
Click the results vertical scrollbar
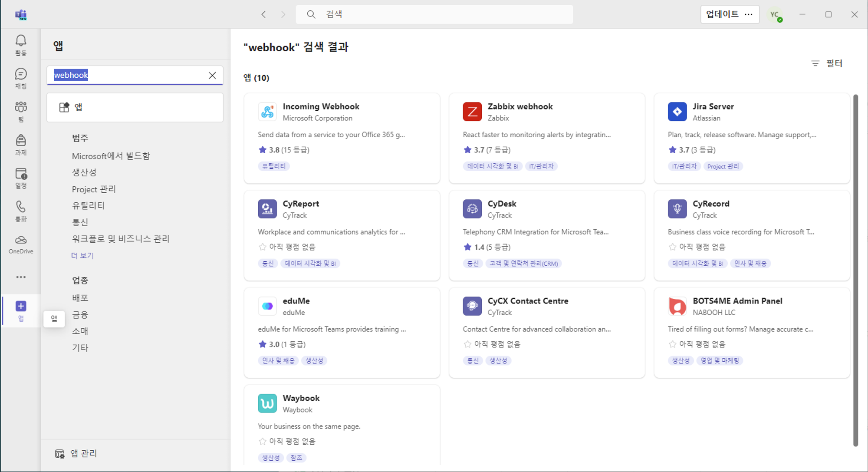coord(855,269)
